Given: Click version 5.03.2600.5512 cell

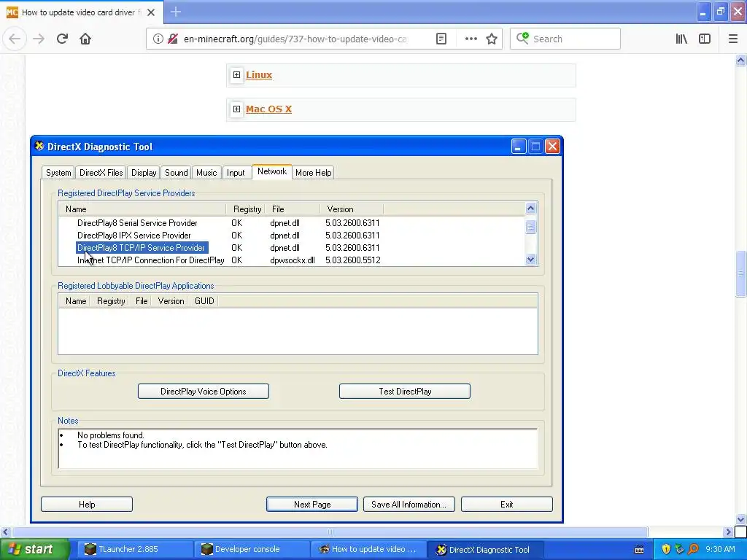Looking at the screenshot, I should tap(353, 260).
